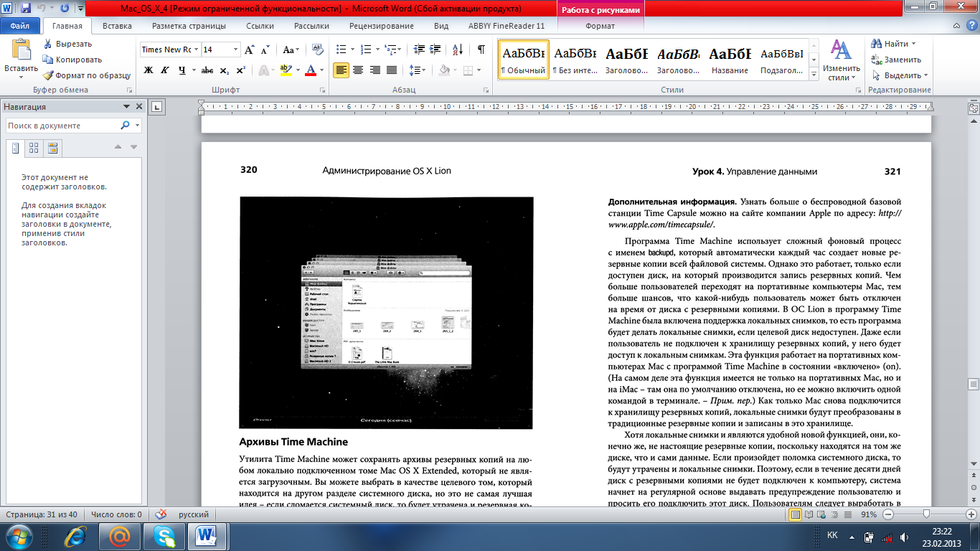This screenshot has height=551, width=980.
Task: Switch to the search results tab in the Навигация pane
Action: pos(52,149)
